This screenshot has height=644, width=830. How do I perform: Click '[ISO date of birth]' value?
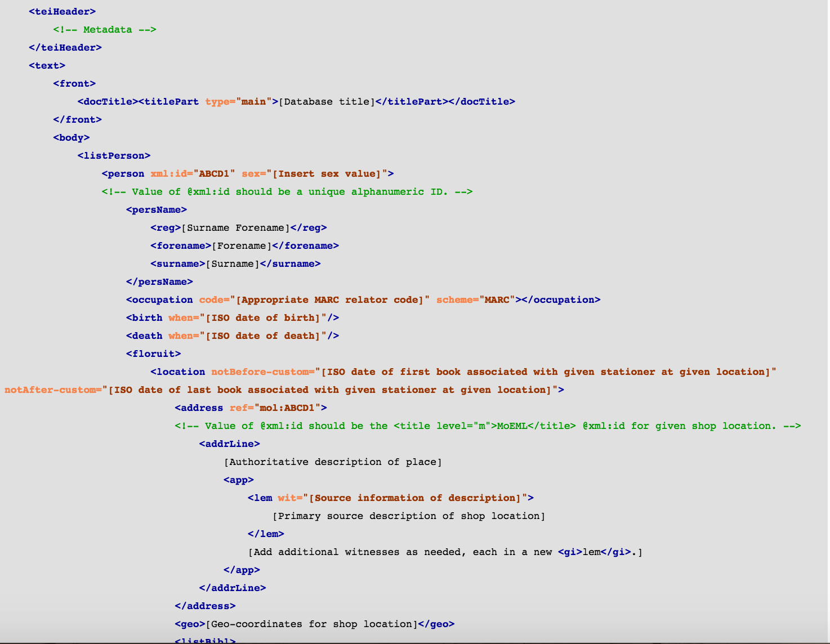[263, 317]
